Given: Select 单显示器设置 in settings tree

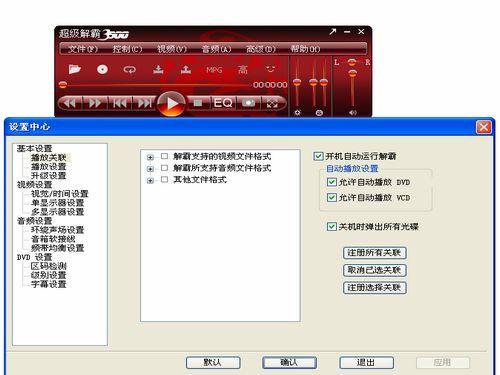Looking at the screenshot, I should (57, 203).
